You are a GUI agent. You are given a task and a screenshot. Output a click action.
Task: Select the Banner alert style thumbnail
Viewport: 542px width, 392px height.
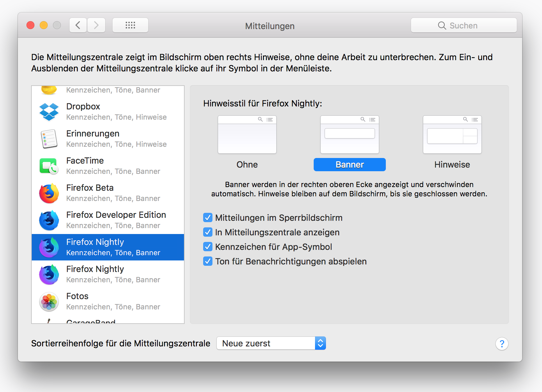coord(350,135)
